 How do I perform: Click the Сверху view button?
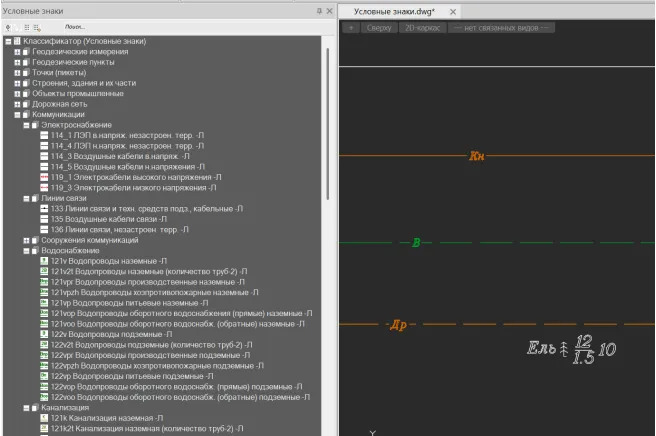pyautogui.click(x=379, y=28)
